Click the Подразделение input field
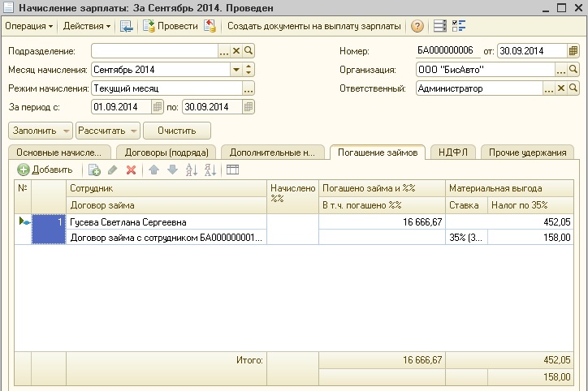Screen dimensions: 588x391 [154, 50]
